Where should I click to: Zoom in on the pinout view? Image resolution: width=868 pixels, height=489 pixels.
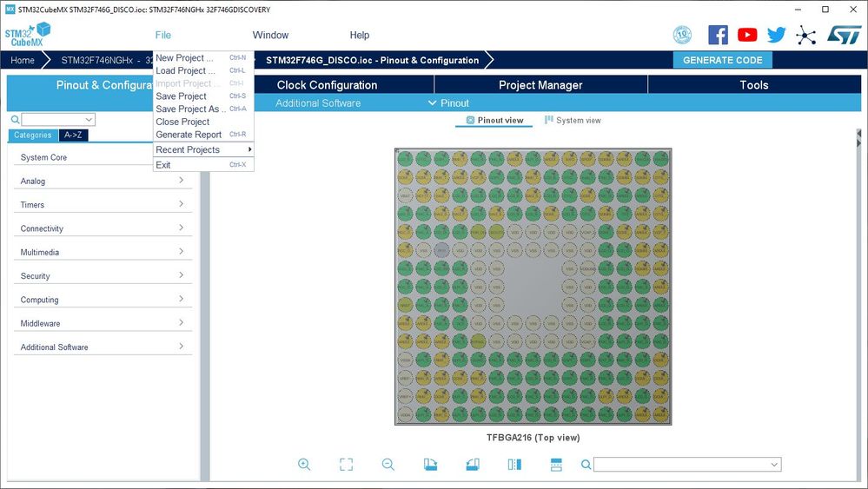click(x=304, y=464)
